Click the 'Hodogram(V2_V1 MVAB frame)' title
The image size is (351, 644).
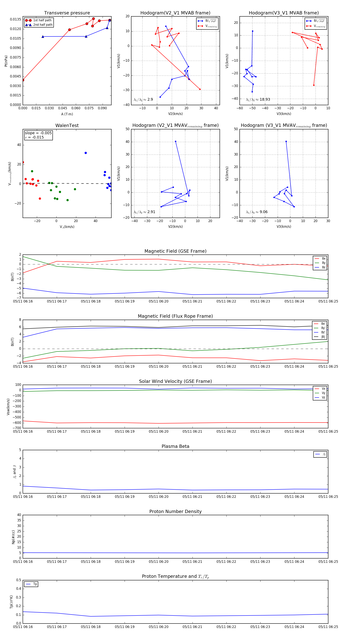175,13
